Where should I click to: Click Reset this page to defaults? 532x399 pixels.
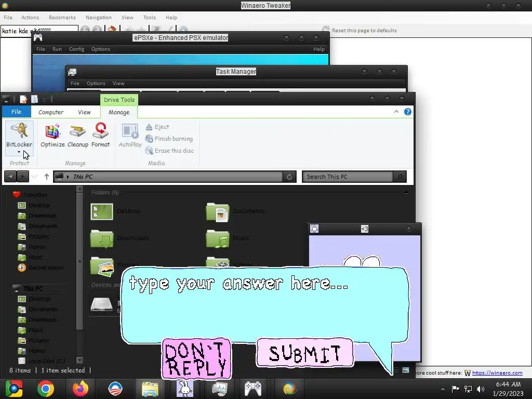[360, 30]
